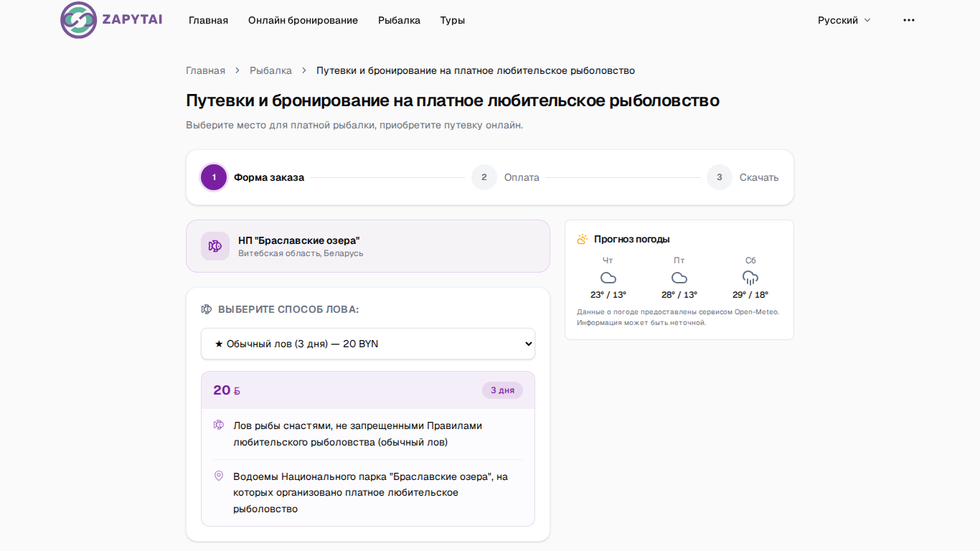Click the location pin icon beside Водоемы
Viewport: 980px width, 551px height.
(x=219, y=476)
